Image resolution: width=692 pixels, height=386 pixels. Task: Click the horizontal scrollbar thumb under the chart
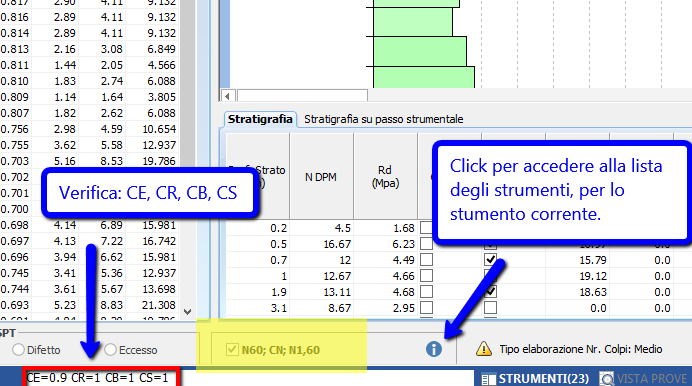[x=303, y=96]
